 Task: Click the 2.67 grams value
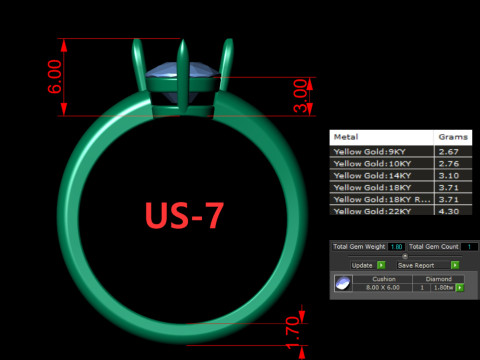pyautogui.click(x=449, y=152)
